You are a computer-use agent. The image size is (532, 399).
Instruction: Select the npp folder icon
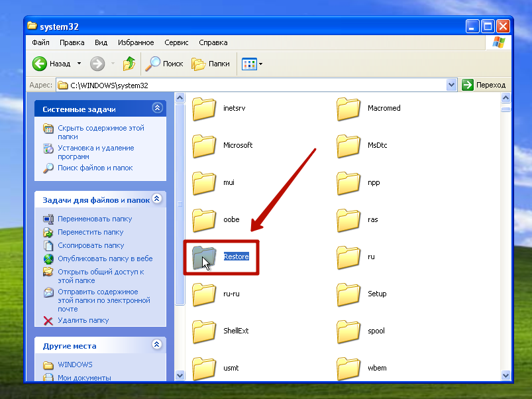[x=348, y=183]
